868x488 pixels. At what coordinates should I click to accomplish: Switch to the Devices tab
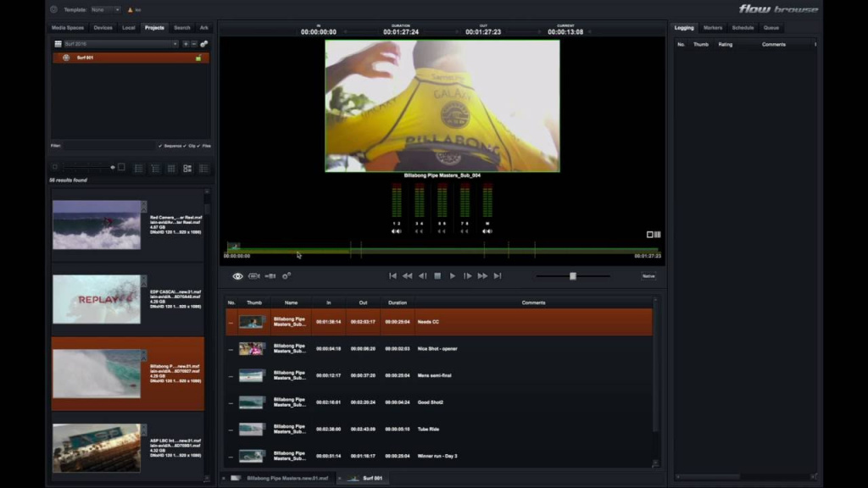point(103,28)
